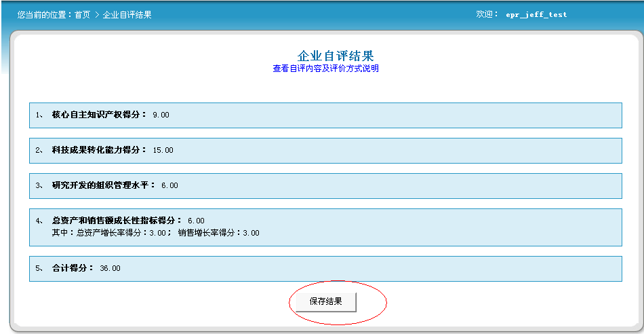Select the 总资产和销售额成长性指标得分 row label
The image size is (644, 334).
pyautogui.click(x=117, y=221)
